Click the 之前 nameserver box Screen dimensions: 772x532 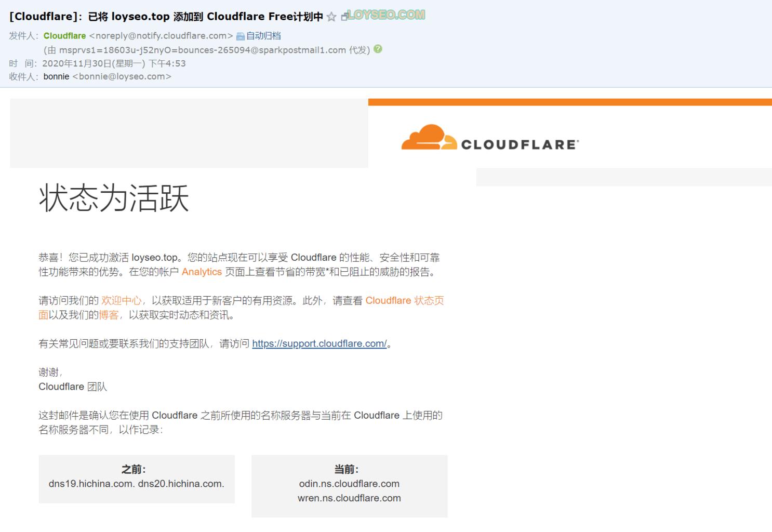(137, 478)
